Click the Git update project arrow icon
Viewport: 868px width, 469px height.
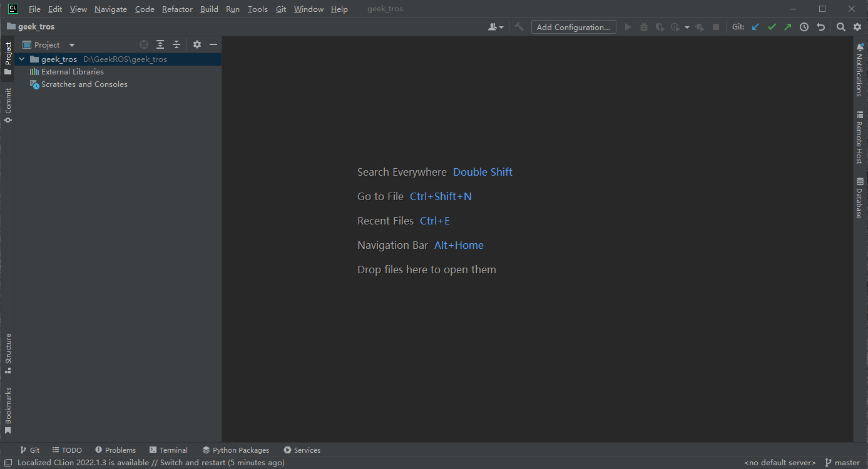tap(755, 27)
